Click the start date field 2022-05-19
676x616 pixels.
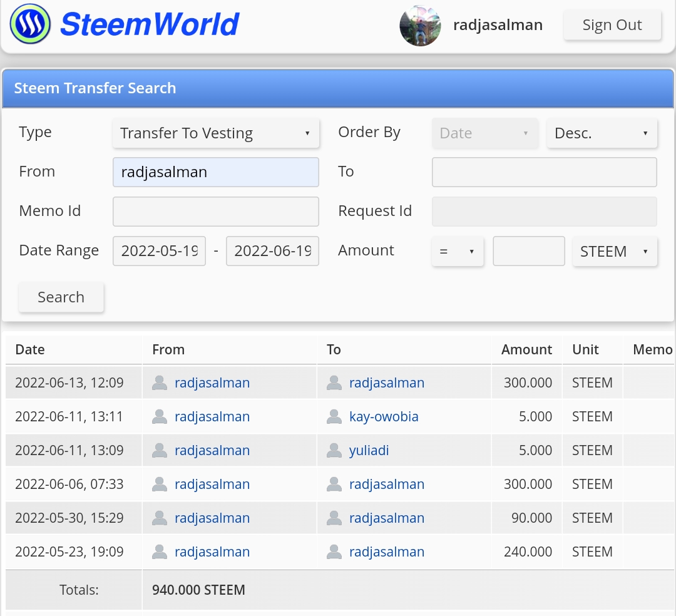click(x=159, y=251)
